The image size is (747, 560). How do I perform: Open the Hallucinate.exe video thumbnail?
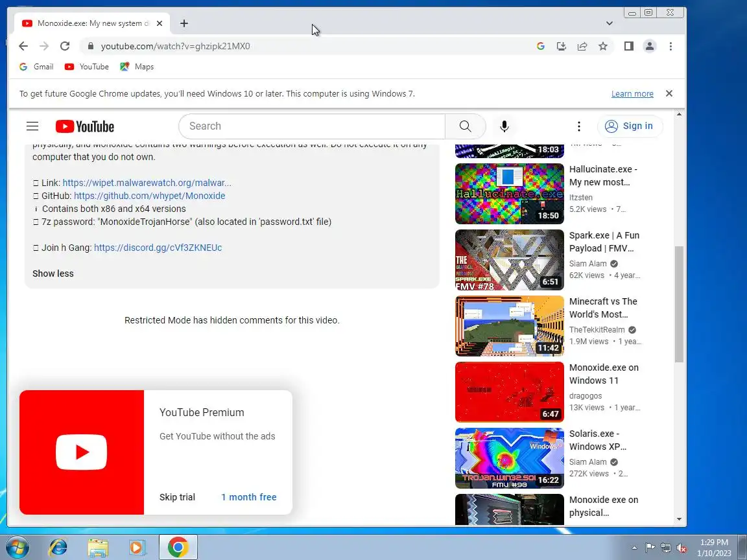[x=509, y=194]
